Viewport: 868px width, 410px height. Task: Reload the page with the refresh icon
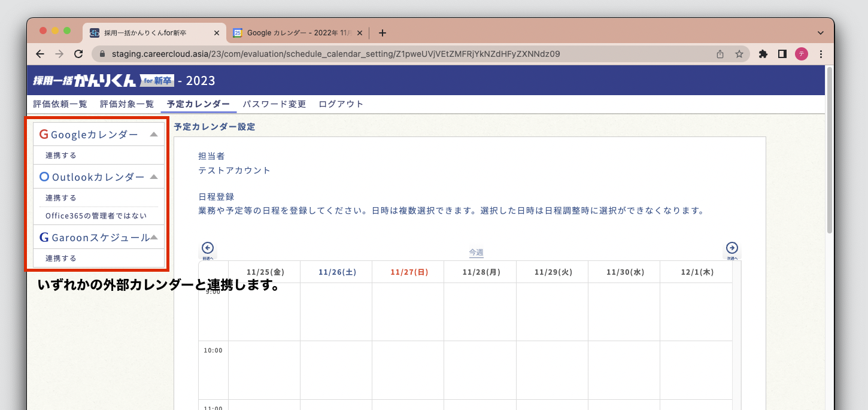[78, 54]
